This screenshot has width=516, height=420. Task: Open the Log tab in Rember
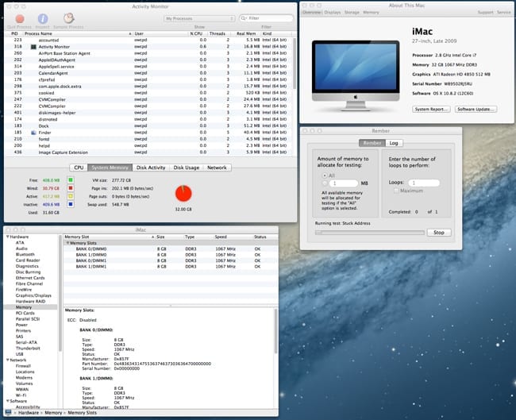pyautogui.click(x=394, y=143)
